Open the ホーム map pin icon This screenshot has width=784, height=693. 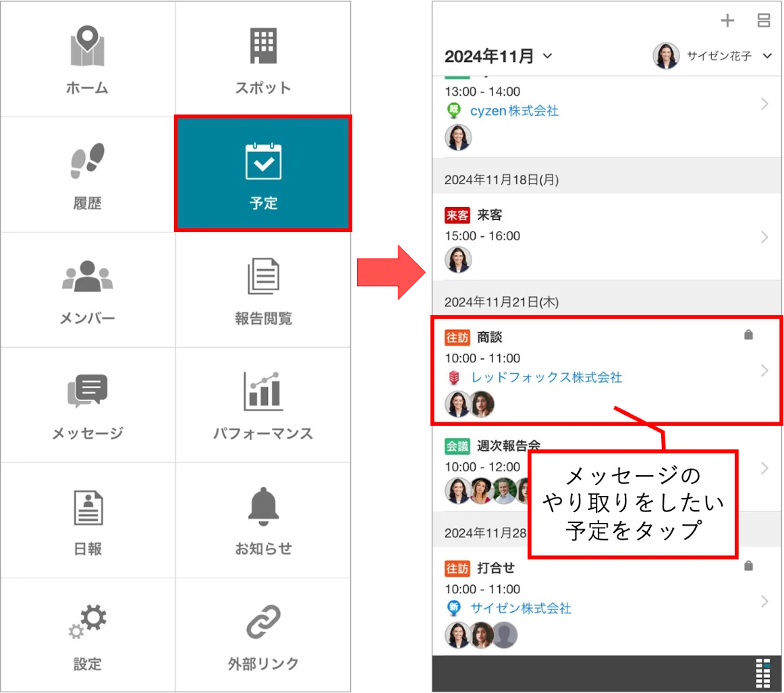point(88,46)
